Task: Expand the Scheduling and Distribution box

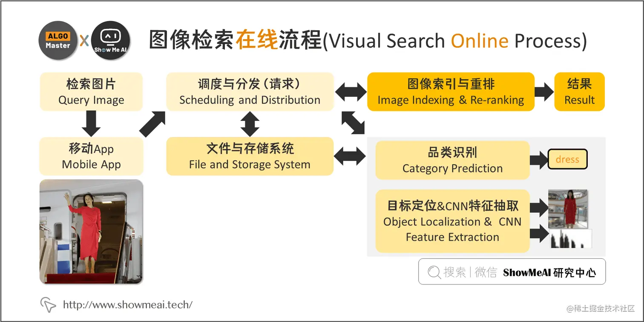Action: tap(250, 92)
